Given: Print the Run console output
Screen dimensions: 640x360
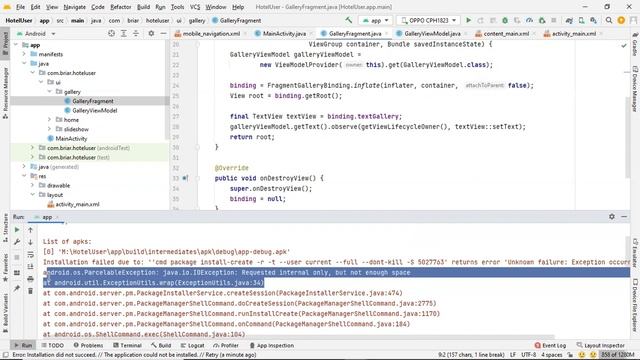Looking at the screenshot, I should pos(30,279).
